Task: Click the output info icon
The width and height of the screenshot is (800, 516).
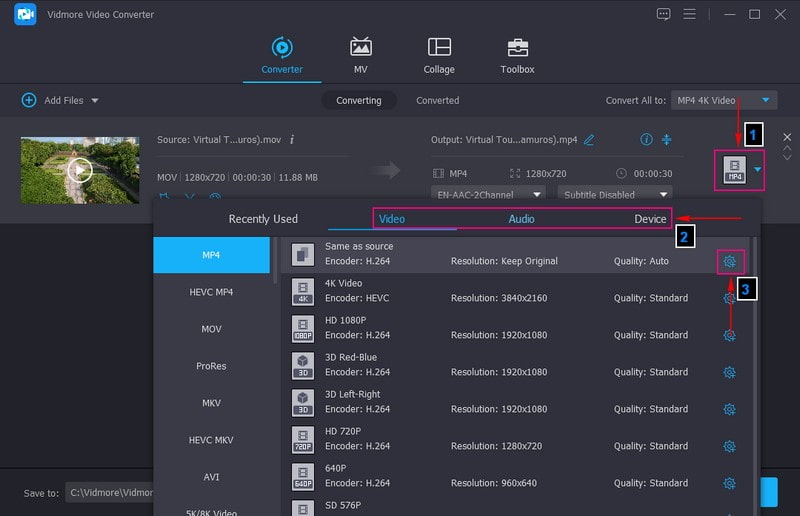Action: coord(646,140)
